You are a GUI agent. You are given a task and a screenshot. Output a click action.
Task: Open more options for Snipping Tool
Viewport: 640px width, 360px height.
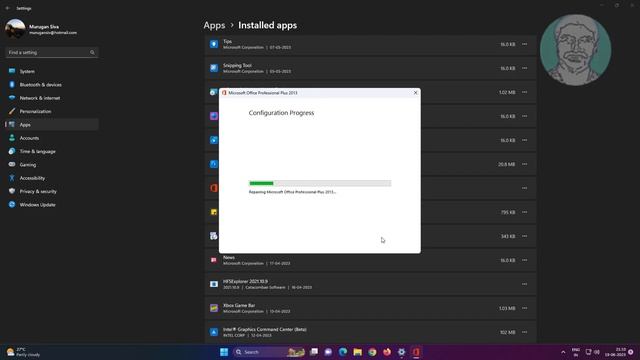pyautogui.click(x=524, y=68)
